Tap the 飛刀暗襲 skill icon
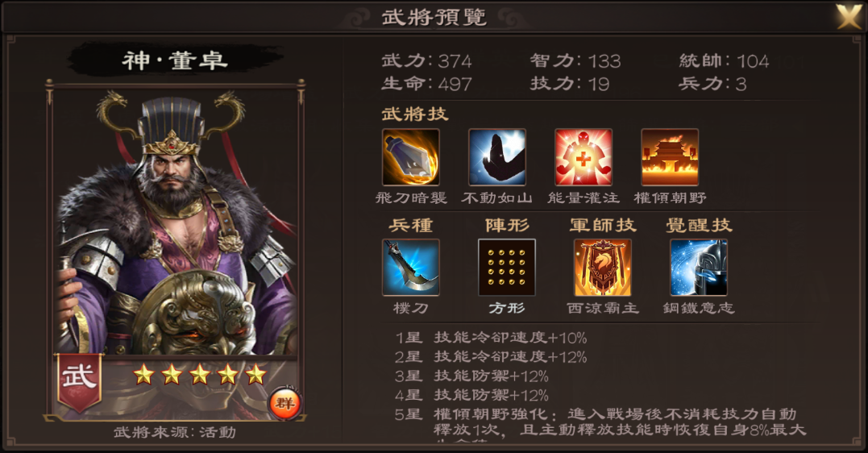 coord(411,157)
